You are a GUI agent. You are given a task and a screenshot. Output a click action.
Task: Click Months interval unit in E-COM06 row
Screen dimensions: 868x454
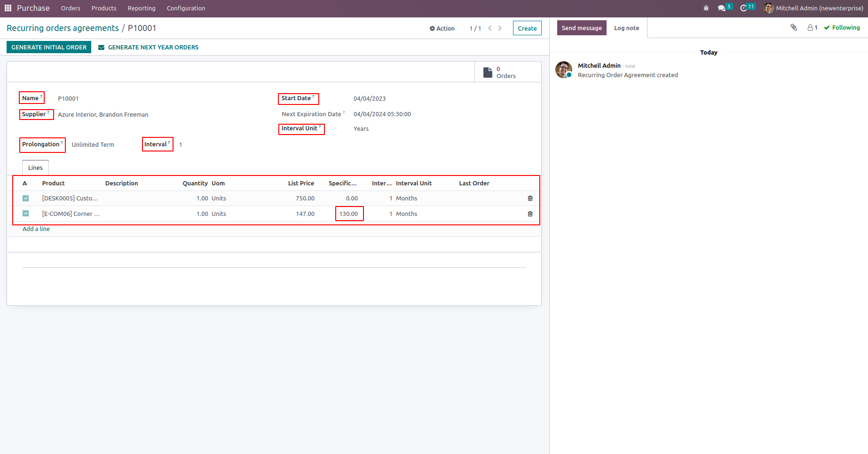click(407, 214)
